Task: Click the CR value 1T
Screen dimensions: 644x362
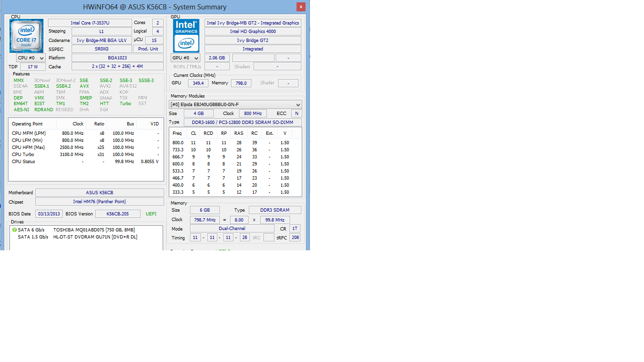Action: [x=295, y=229]
